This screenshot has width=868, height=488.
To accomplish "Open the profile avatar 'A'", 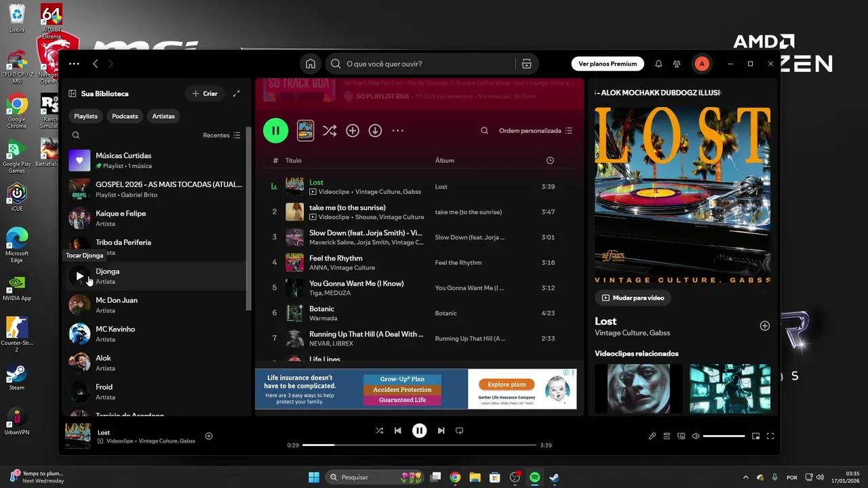I will (x=702, y=64).
